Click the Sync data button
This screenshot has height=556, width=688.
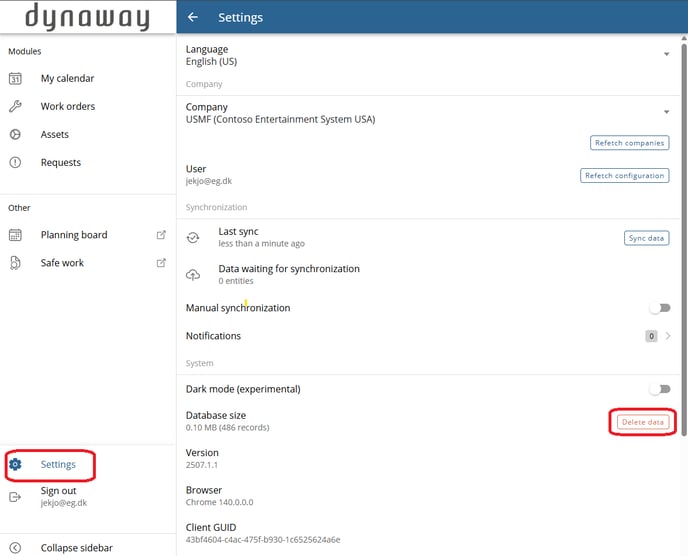click(646, 238)
